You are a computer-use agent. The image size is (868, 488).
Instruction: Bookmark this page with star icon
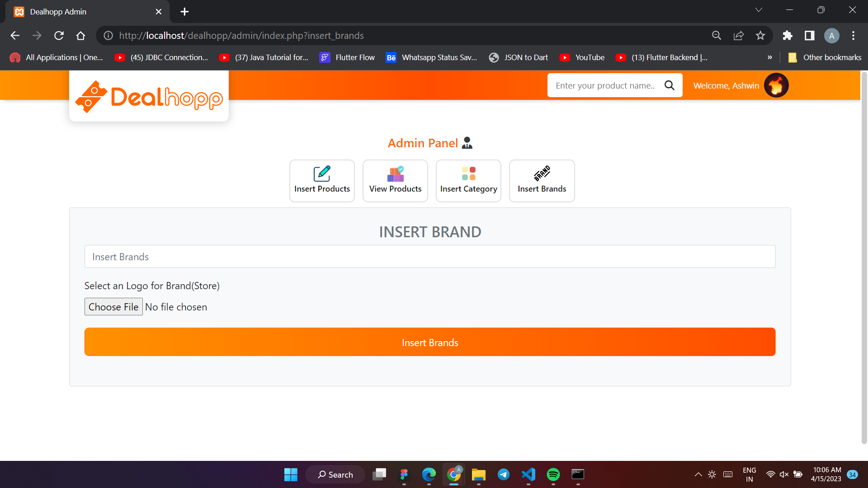pos(760,36)
